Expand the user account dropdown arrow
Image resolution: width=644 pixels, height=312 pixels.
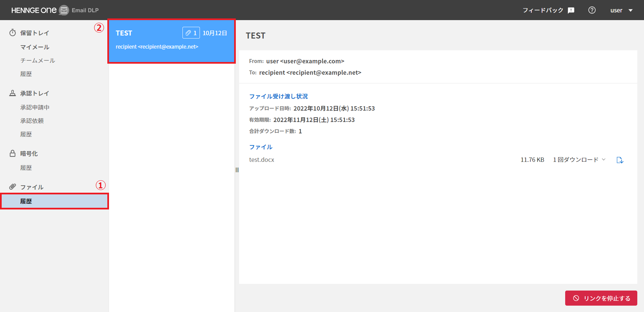(x=631, y=10)
